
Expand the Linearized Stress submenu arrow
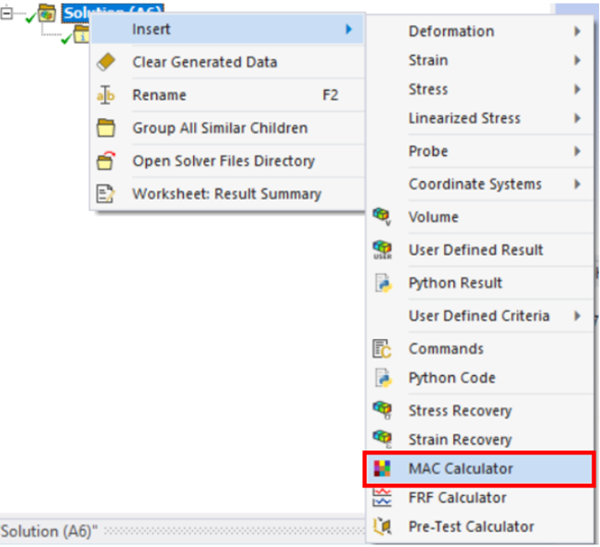click(x=577, y=118)
